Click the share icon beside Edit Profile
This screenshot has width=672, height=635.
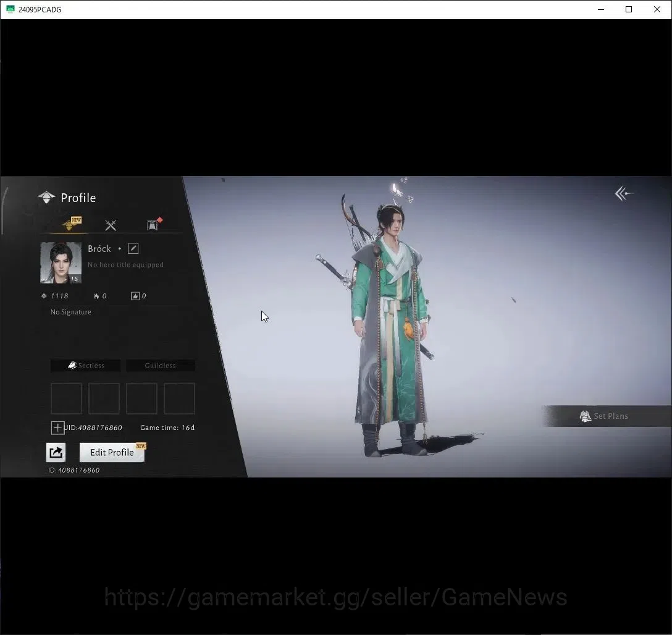pyautogui.click(x=56, y=453)
